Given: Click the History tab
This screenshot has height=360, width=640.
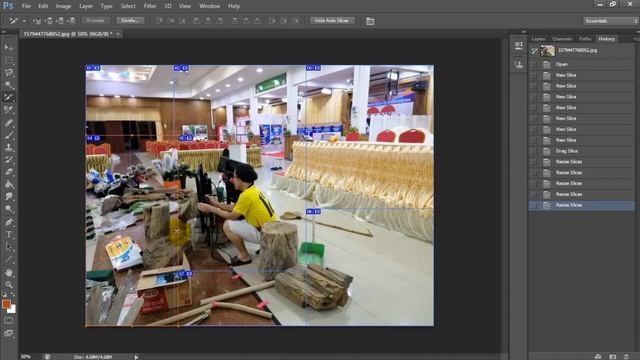Looking at the screenshot, I should (x=607, y=39).
